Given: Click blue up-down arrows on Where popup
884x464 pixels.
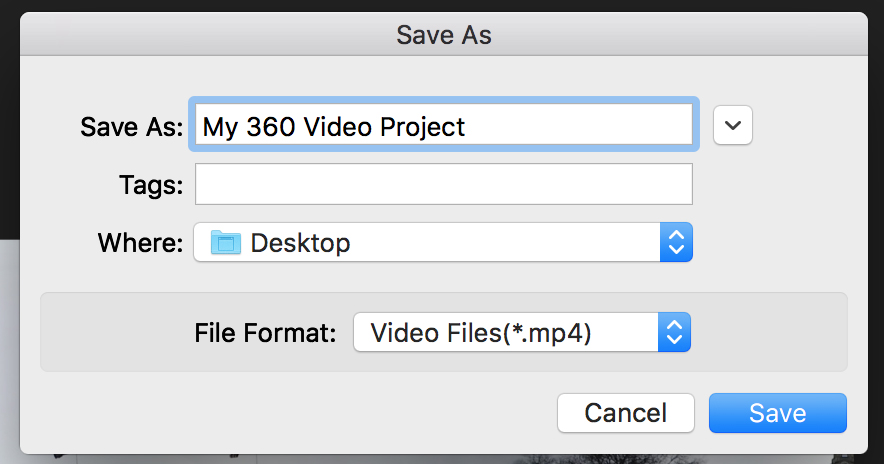Looking at the screenshot, I should click(x=676, y=242).
